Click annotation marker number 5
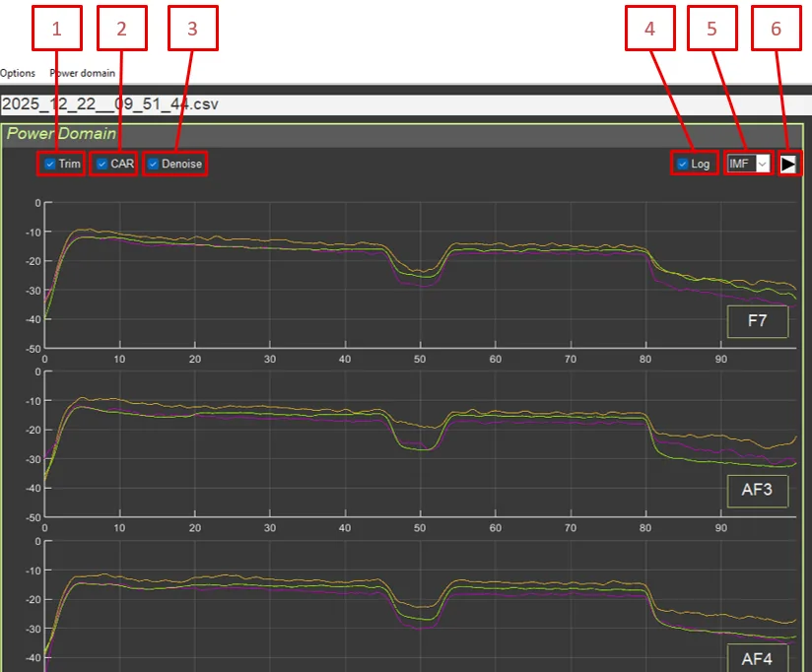 tap(712, 29)
